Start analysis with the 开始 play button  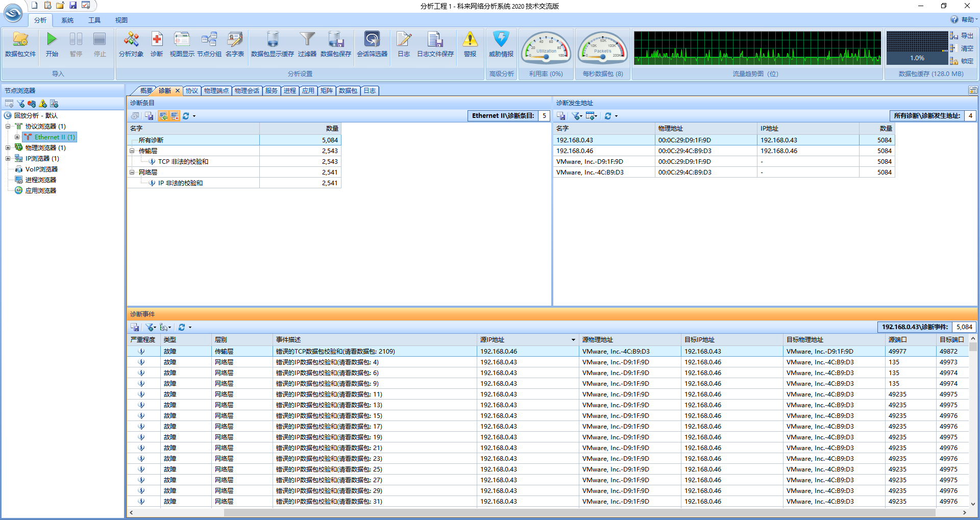click(x=52, y=45)
